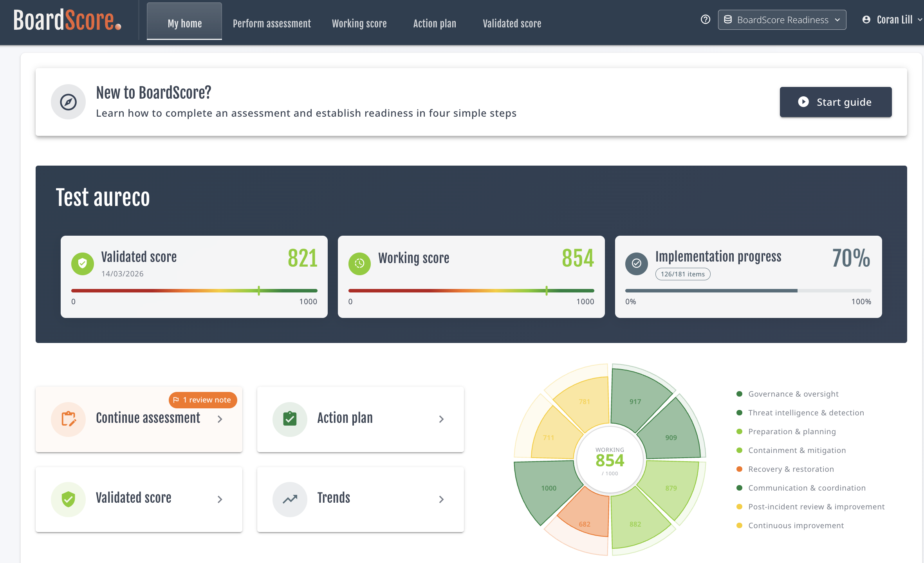Click the Working score clock icon
This screenshot has width=924, height=563.
tap(359, 263)
